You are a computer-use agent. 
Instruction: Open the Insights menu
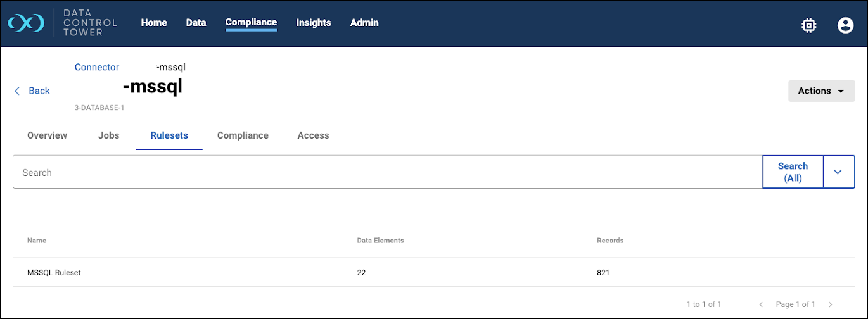click(x=314, y=23)
